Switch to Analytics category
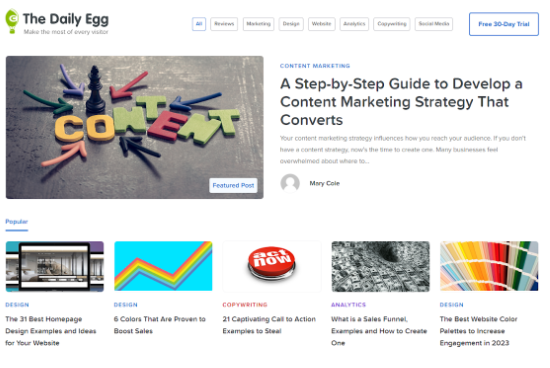This screenshot has height=368, width=550. point(354,24)
